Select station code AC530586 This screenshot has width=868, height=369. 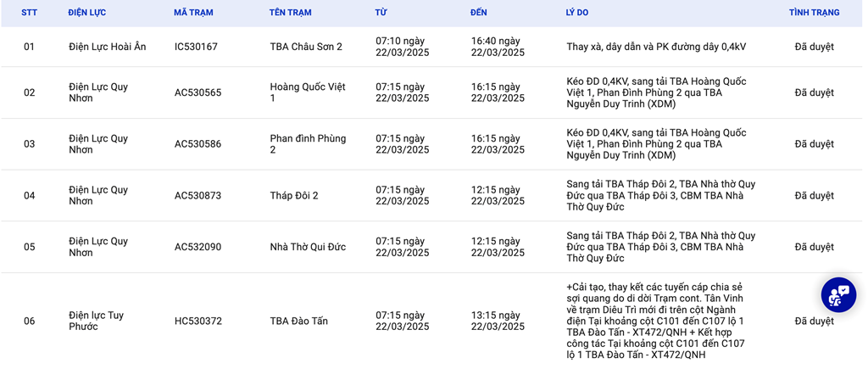pos(198,144)
